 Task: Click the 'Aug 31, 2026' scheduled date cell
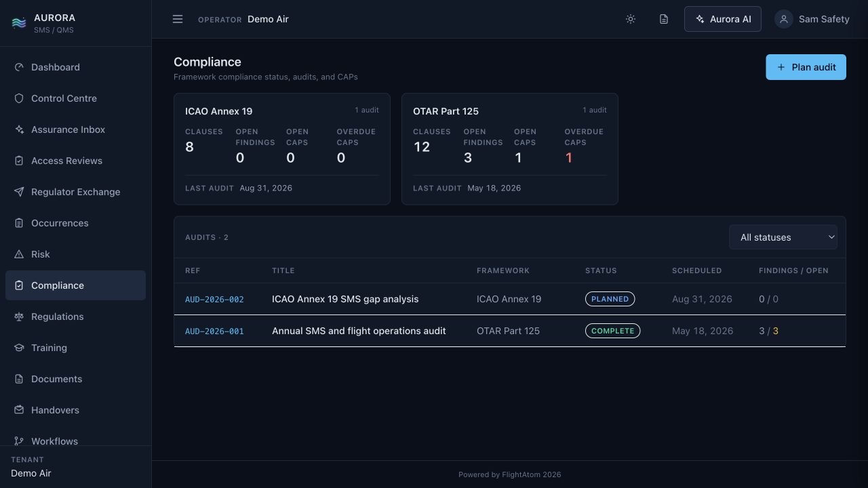coord(702,299)
